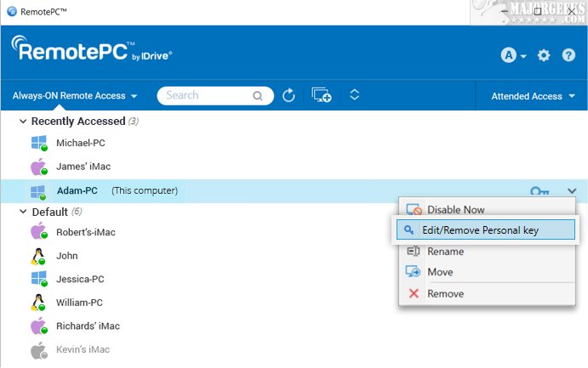588x368 pixels.
Task: Click the Windows icon beside Jessica-PC
Action: click(39, 279)
